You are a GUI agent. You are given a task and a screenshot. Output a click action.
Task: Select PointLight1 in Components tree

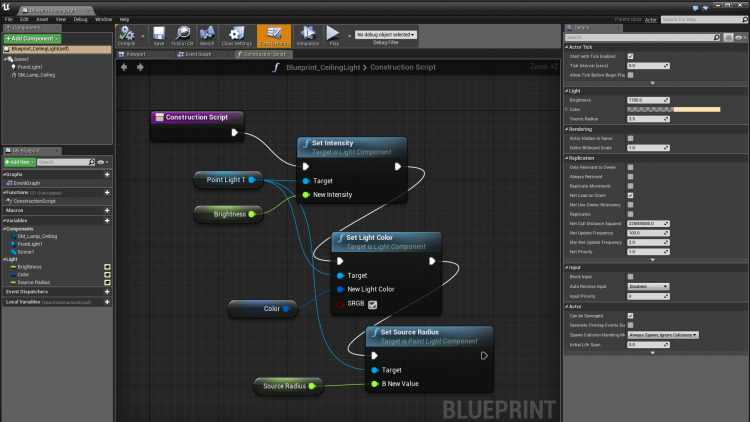pos(30,67)
